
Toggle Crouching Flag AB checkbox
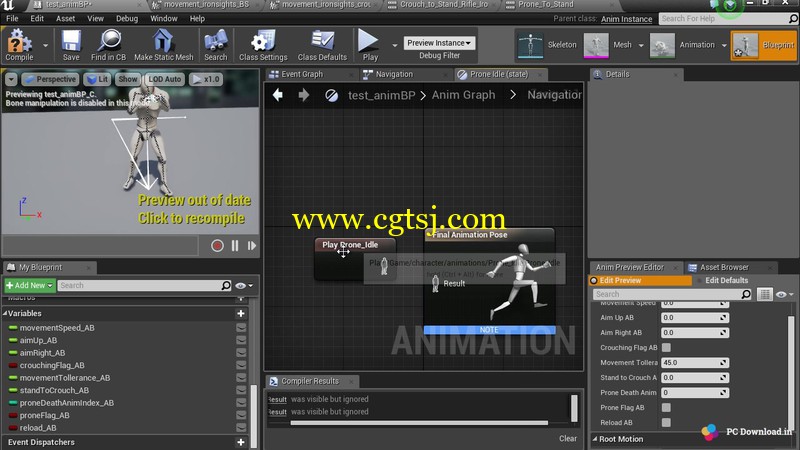click(666, 347)
